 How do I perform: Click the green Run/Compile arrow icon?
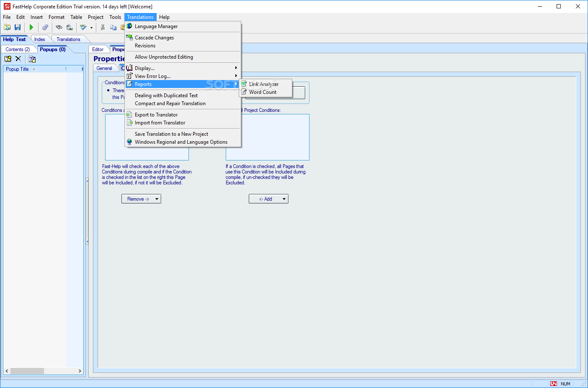(x=31, y=27)
